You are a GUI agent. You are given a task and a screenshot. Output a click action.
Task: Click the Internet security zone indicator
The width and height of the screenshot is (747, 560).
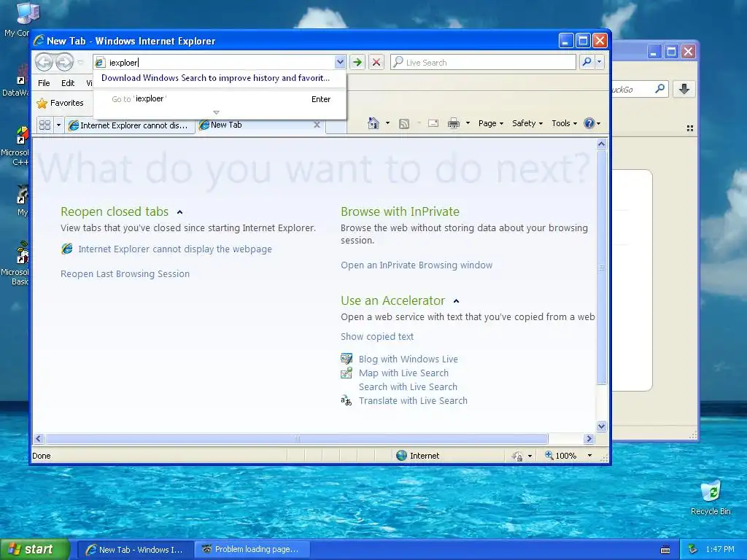[418, 456]
